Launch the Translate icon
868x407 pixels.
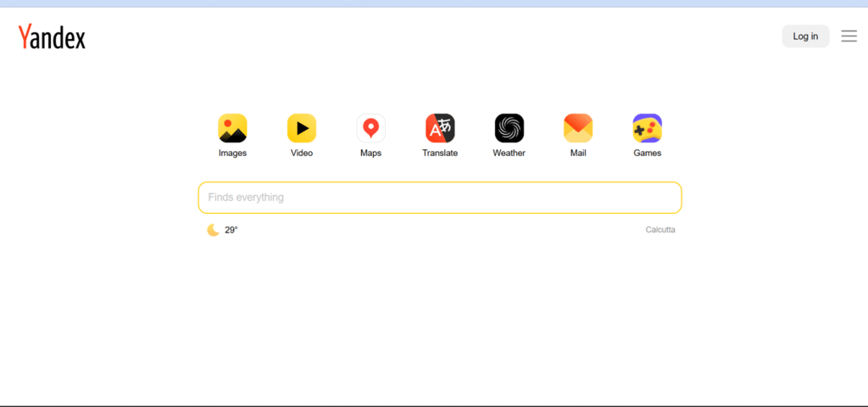(440, 128)
